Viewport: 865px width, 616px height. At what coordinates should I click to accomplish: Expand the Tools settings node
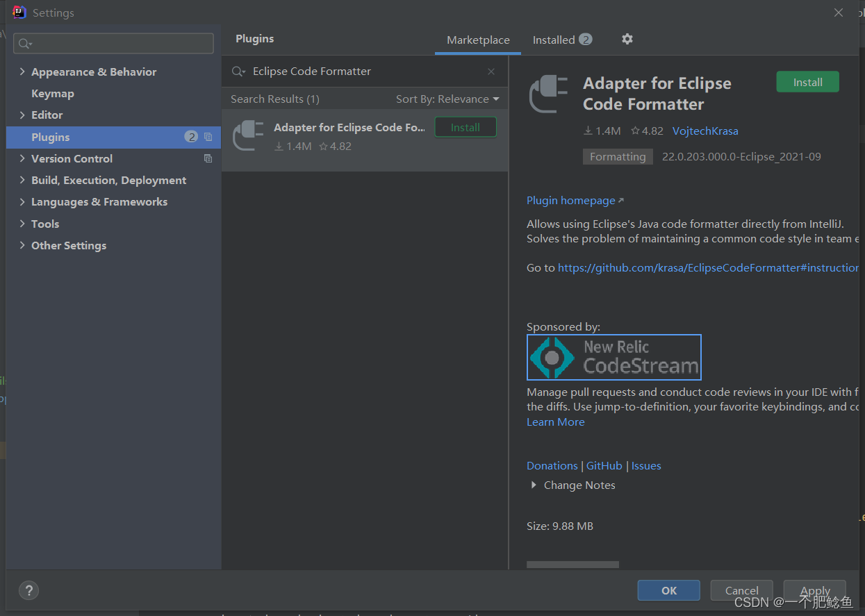[22, 224]
